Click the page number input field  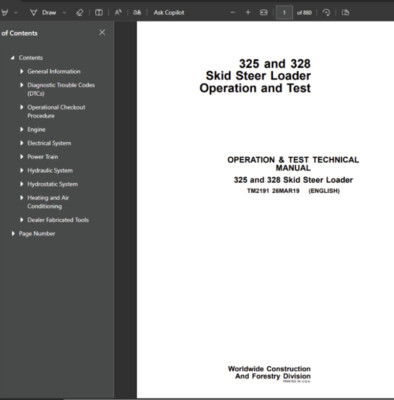point(284,13)
